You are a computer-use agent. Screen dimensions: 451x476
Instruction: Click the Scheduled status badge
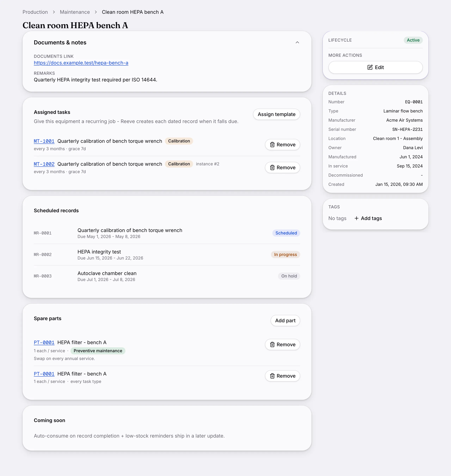(286, 233)
